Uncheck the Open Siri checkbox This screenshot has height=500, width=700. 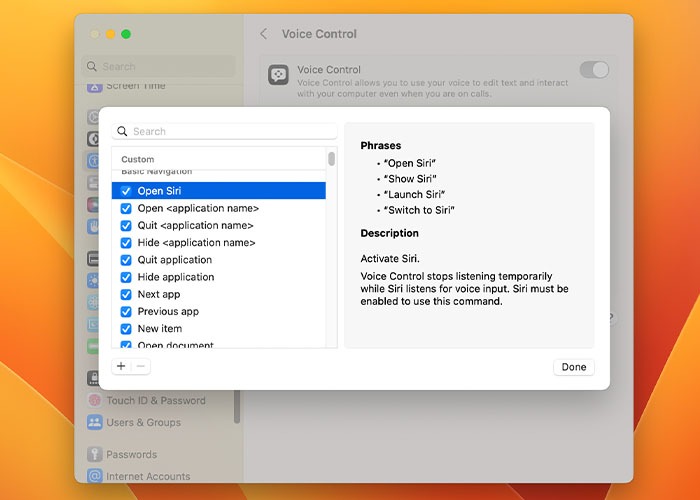point(126,191)
